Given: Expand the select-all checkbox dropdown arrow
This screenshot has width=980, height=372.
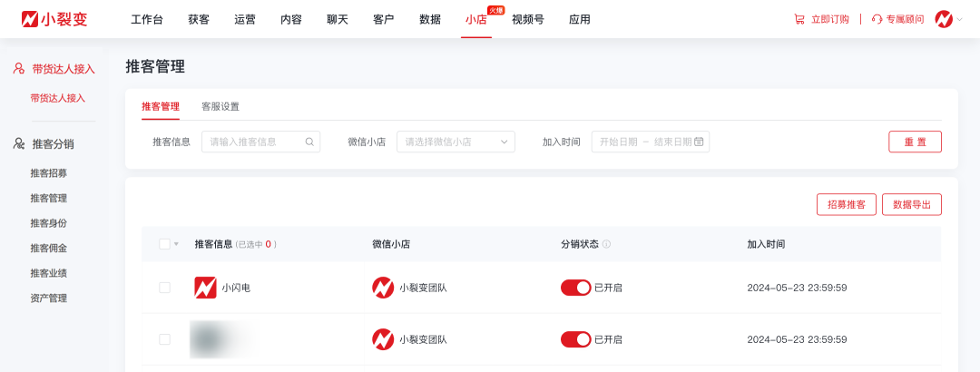Looking at the screenshot, I should tap(176, 244).
